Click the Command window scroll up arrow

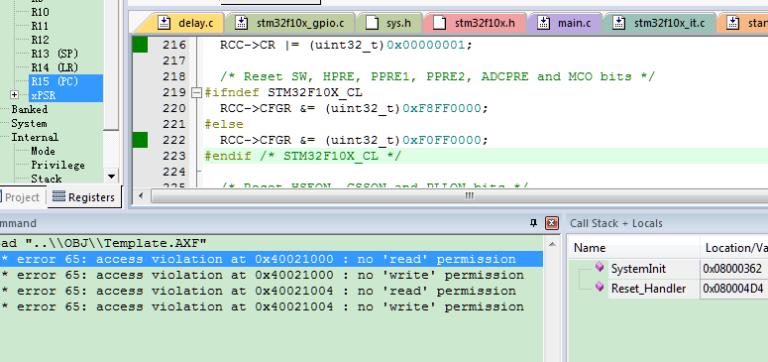tap(552, 244)
